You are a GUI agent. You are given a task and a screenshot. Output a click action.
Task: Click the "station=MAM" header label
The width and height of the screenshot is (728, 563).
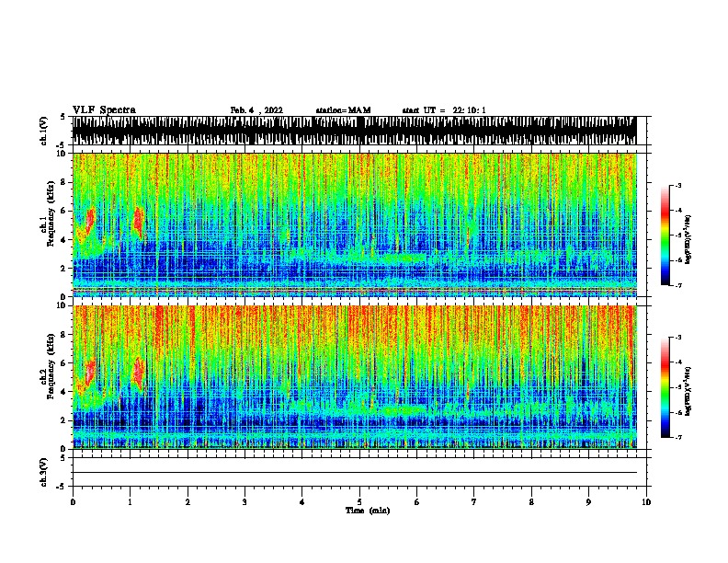(343, 110)
